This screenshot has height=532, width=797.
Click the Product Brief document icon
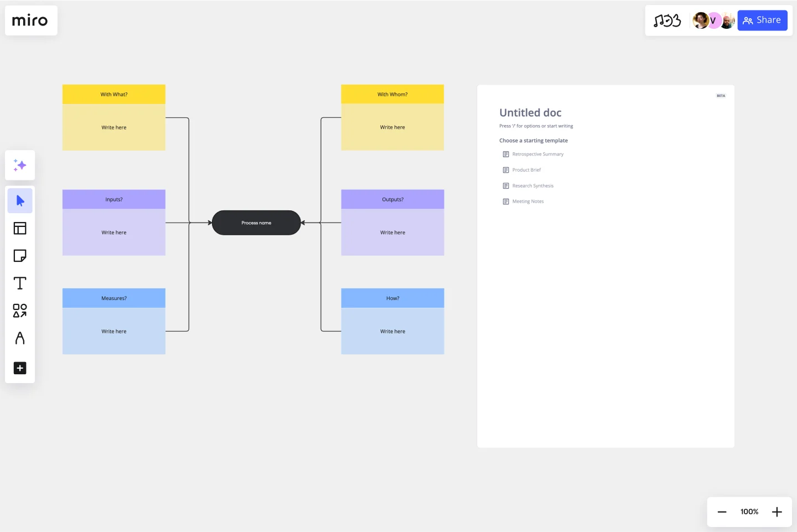pyautogui.click(x=506, y=170)
